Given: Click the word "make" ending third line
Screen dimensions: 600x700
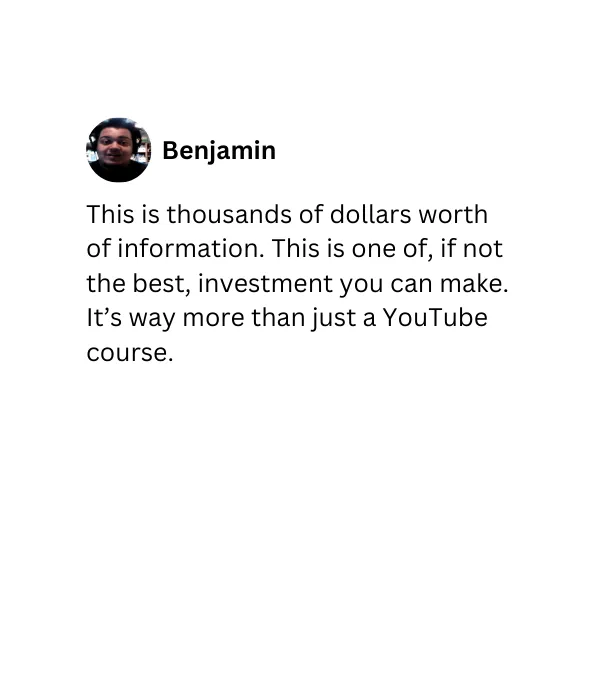Looking at the screenshot, I should click(474, 283).
